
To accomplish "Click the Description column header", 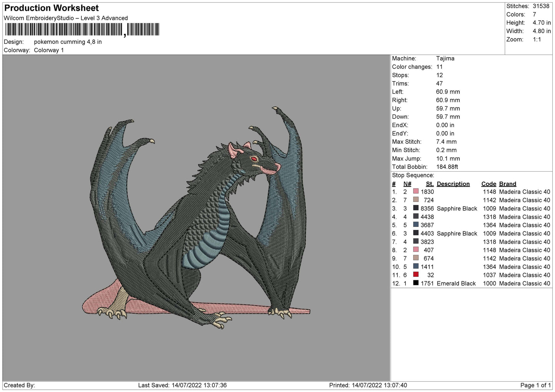I will 453,184.
